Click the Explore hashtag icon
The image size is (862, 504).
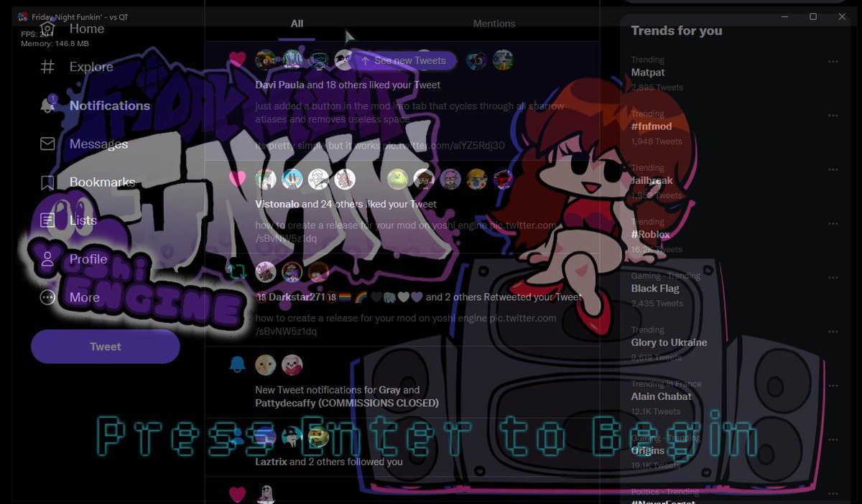tap(47, 67)
